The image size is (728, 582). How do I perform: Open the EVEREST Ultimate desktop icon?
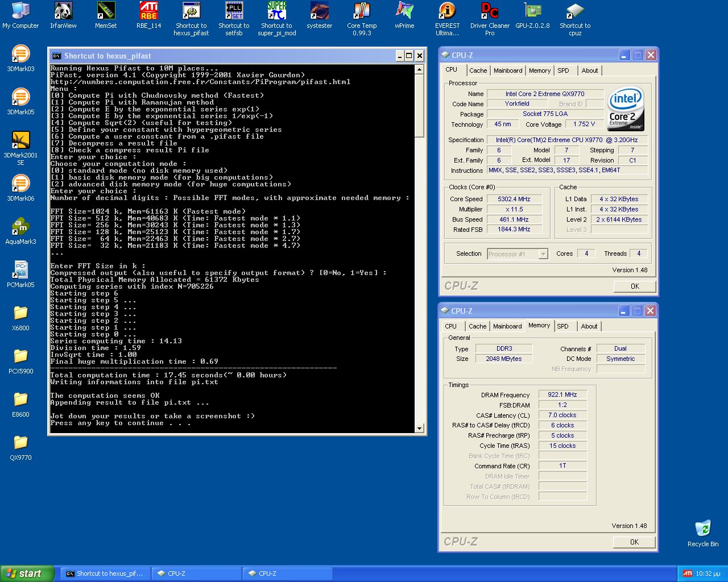coord(448,19)
